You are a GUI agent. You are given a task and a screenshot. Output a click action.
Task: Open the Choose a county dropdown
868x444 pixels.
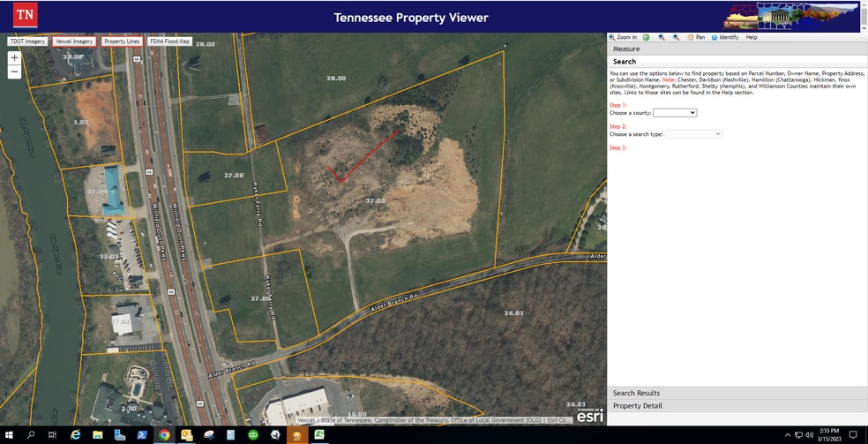point(675,112)
